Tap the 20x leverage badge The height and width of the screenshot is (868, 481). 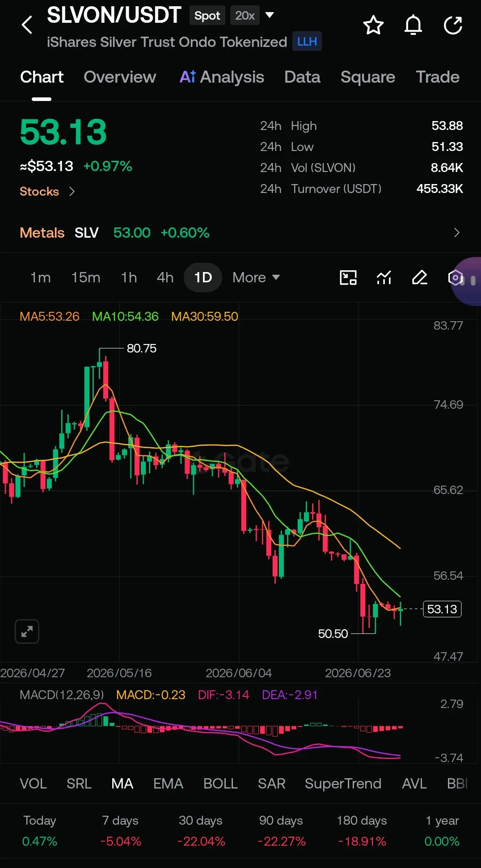tap(245, 16)
